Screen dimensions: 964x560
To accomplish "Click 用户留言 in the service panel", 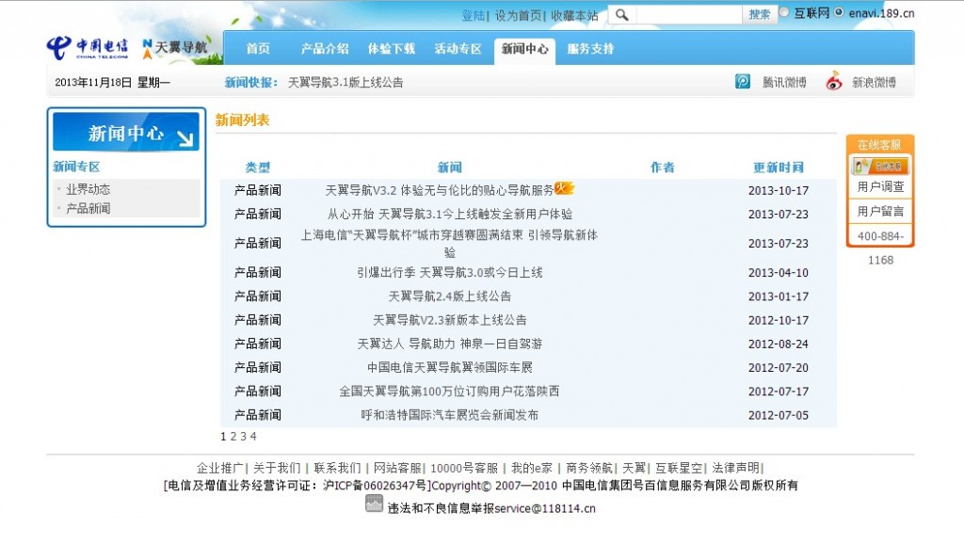I will click(880, 212).
